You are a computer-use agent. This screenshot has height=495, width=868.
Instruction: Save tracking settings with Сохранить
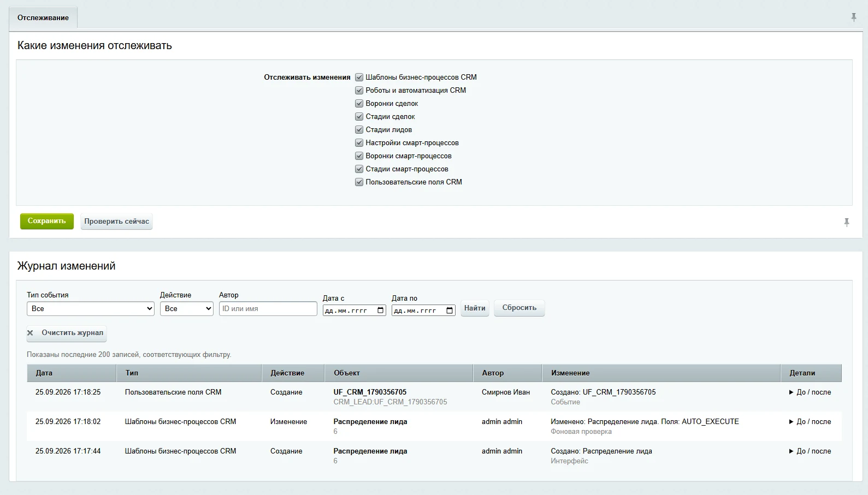click(47, 221)
